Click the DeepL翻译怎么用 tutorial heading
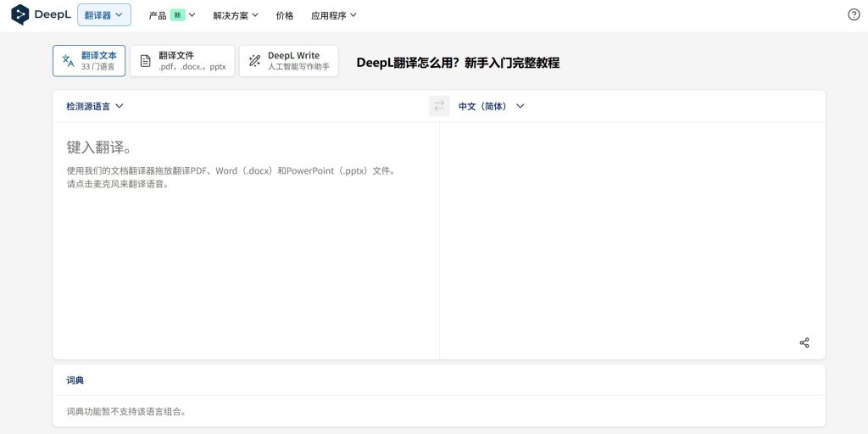 pyautogui.click(x=458, y=63)
